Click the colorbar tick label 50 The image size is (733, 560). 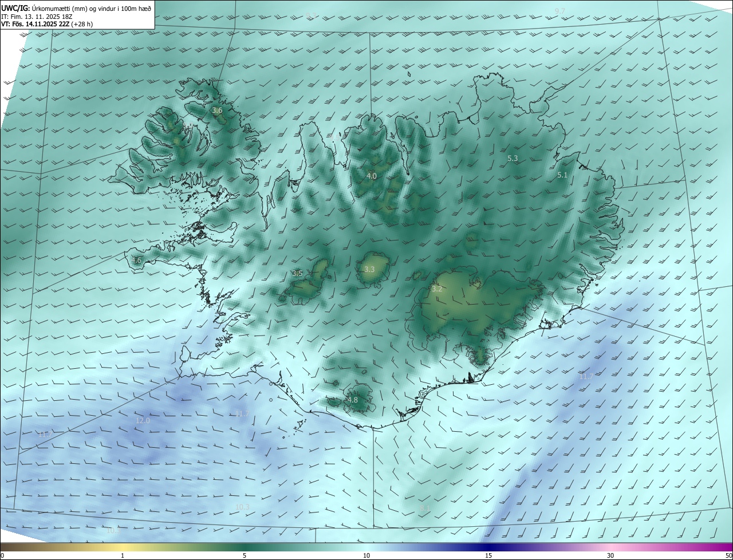pos(728,556)
